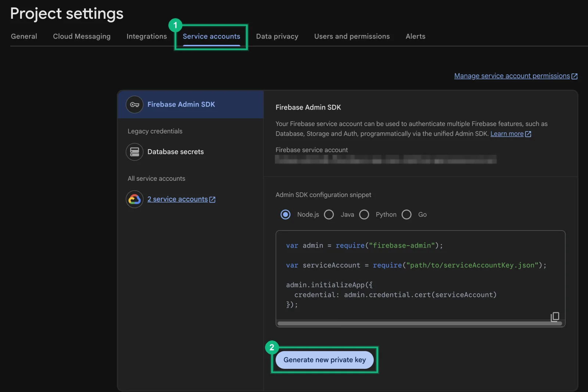Image resolution: width=588 pixels, height=392 pixels.
Task: Click the serviceAccountKey.json code line
Action: [416, 265]
